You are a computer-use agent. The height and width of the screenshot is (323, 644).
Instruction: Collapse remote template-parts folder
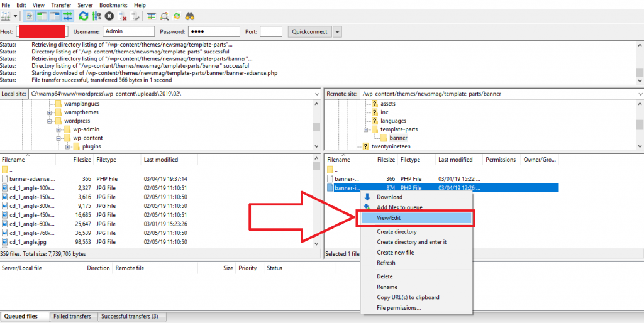pos(365,129)
